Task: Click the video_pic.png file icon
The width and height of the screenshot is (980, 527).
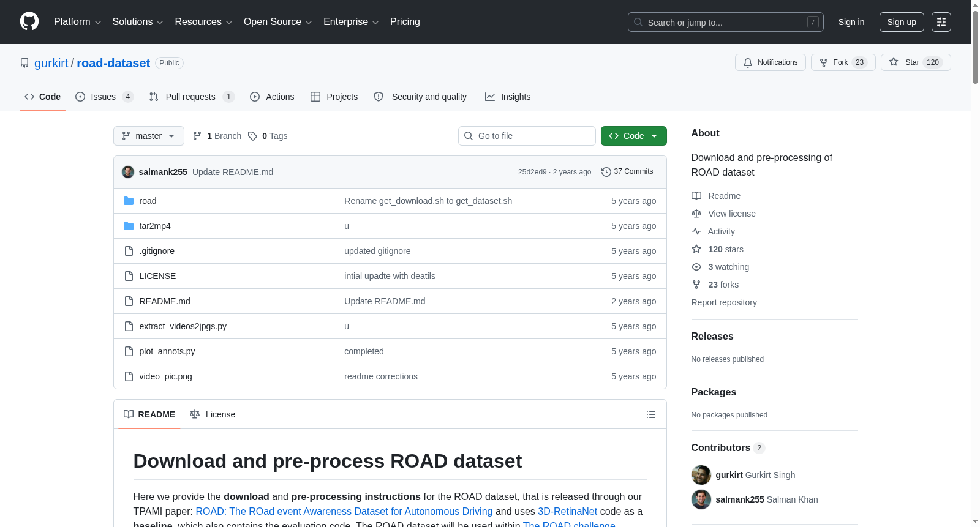Action: (x=129, y=376)
